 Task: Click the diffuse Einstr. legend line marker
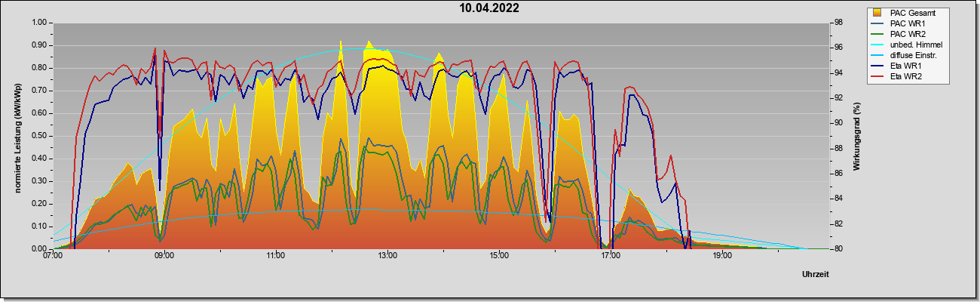[x=877, y=55]
